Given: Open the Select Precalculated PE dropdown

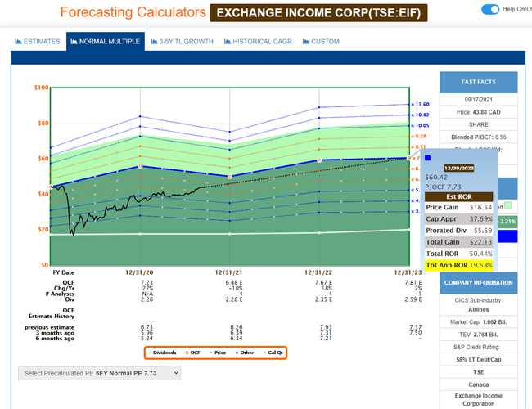Looking at the screenshot, I should click(99, 373).
